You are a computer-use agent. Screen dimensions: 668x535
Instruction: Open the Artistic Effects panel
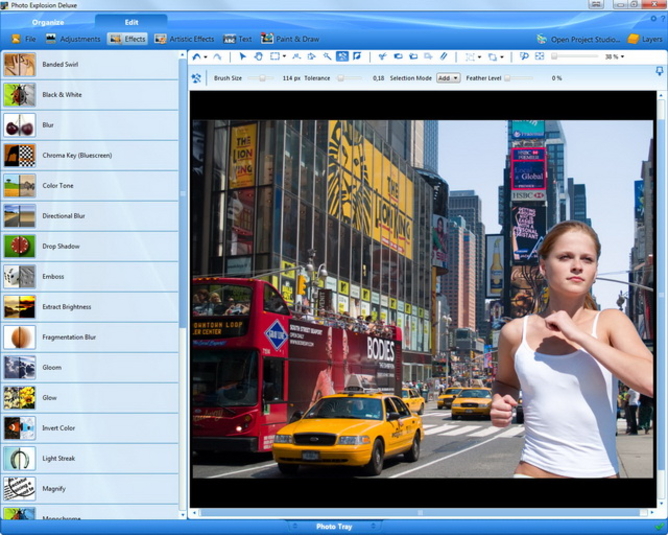(183, 39)
